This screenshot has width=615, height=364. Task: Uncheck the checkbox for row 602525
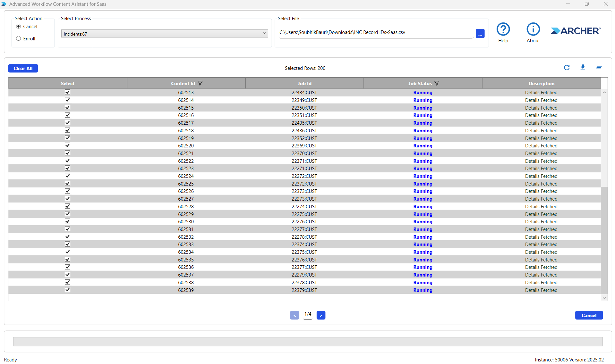(x=67, y=184)
